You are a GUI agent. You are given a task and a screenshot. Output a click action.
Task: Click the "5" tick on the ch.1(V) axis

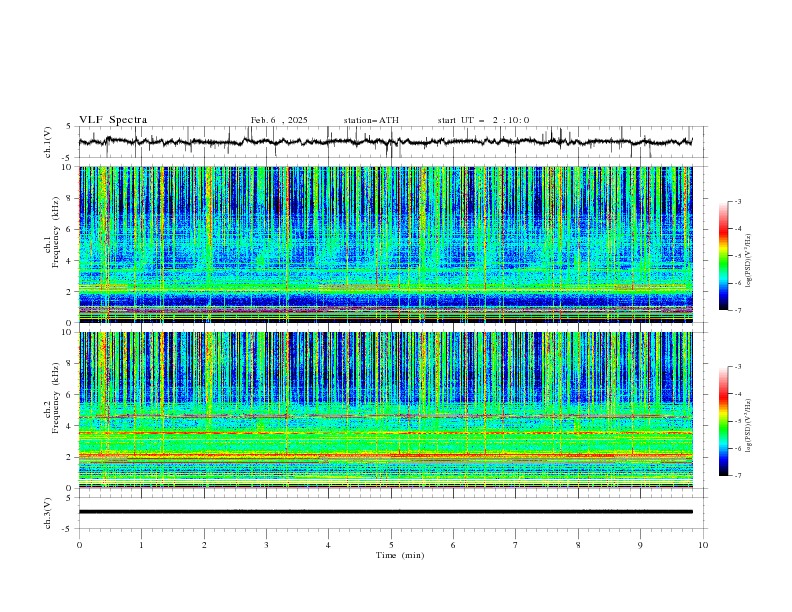click(69, 126)
